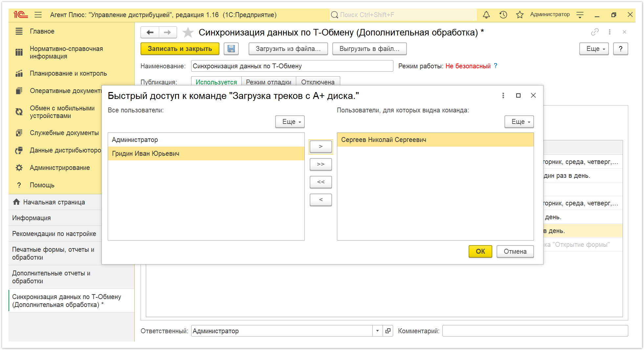Set Публикация to Используется

[x=216, y=82]
